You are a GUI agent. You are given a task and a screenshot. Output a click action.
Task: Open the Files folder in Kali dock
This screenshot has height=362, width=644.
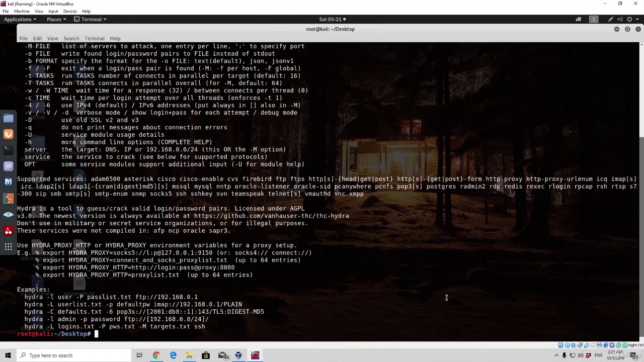(x=8, y=119)
